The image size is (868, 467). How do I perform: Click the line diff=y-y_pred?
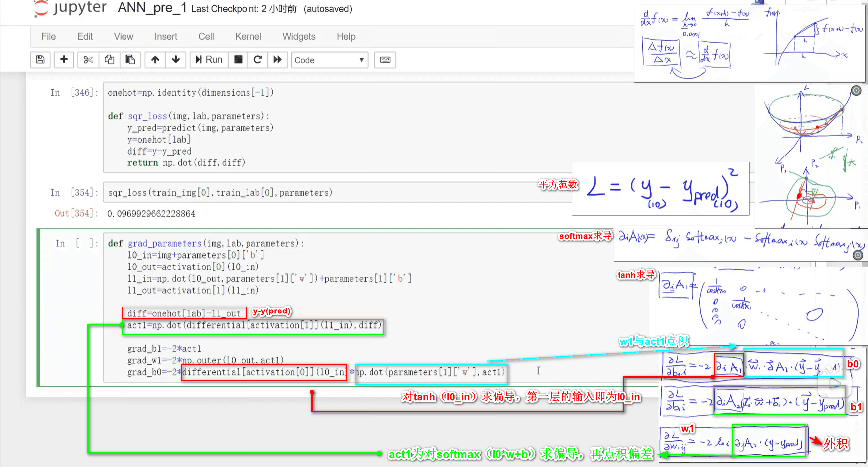(159, 152)
